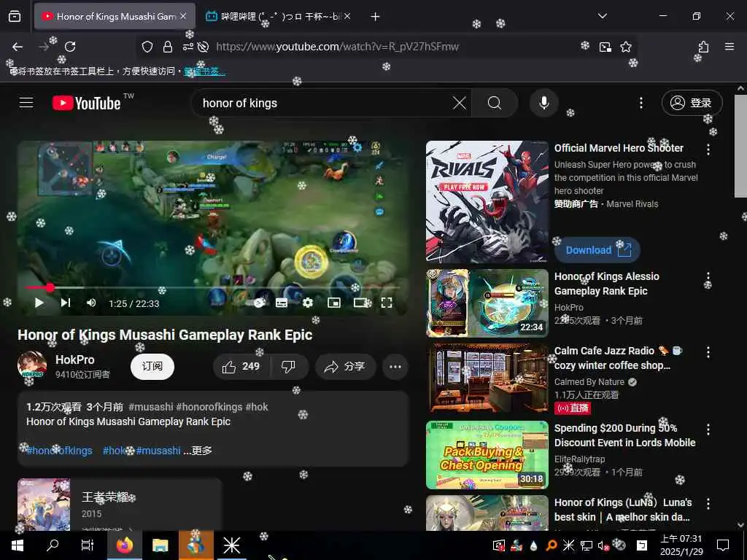The height and width of the screenshot is (560, 747).
Task: Start voice search with the microphone
Action: click(x=543, y=103)
